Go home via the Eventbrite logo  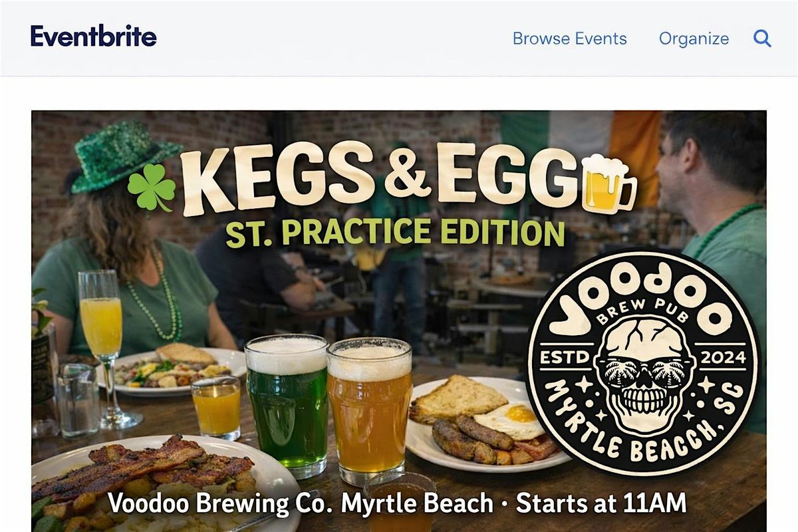tap(94, 36)
